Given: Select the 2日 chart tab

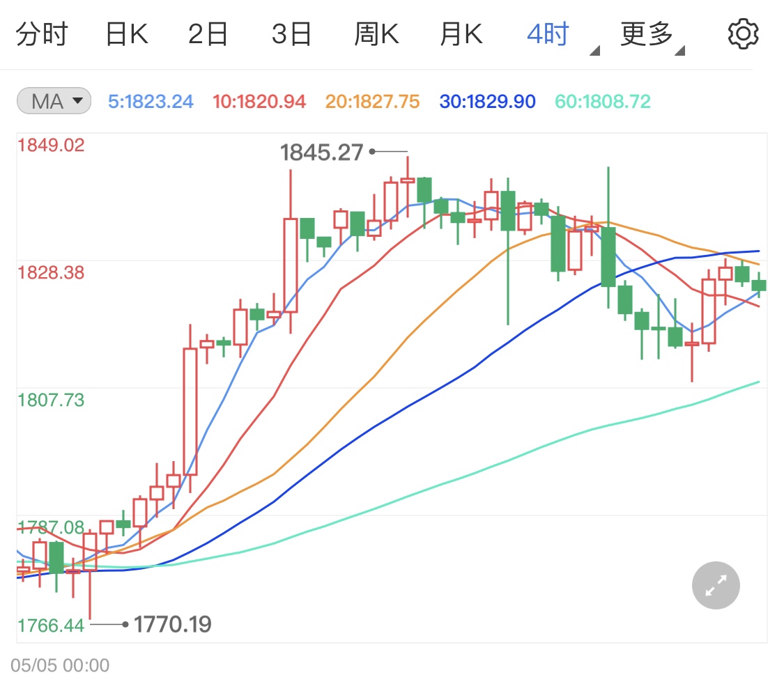Looking at the screenshot, I should (208, 34).
